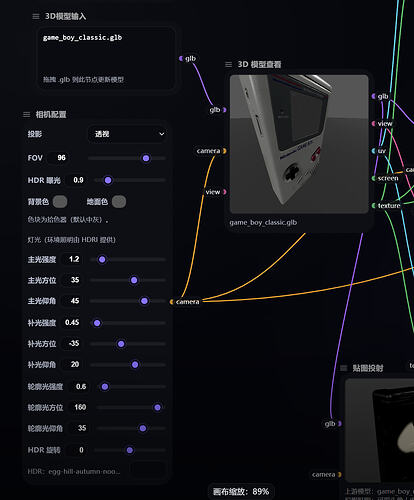Click glb input port on 3D 模型查看 node

click(x=225, y=110)
